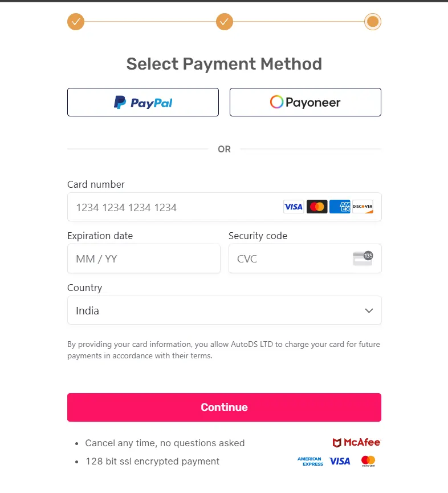
Task: Click the Visa icon in card number field
Action: pyautogui.click(x=294, y=207)
